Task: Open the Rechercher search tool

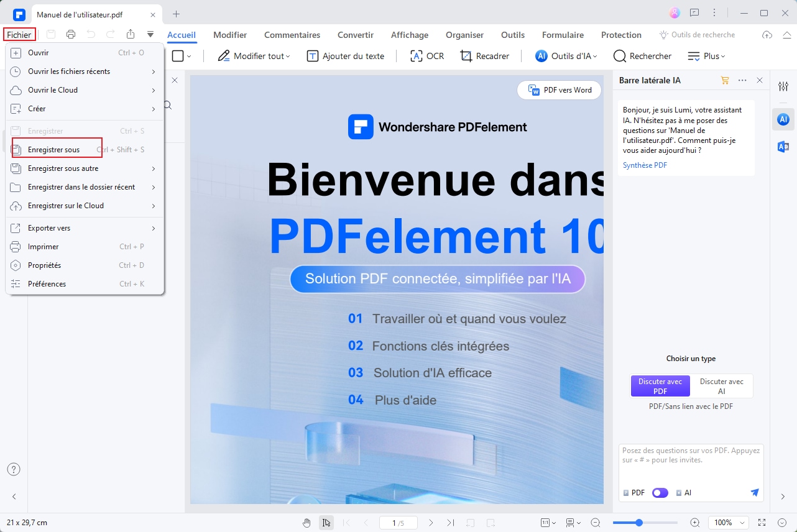Action: coord(642,56)
